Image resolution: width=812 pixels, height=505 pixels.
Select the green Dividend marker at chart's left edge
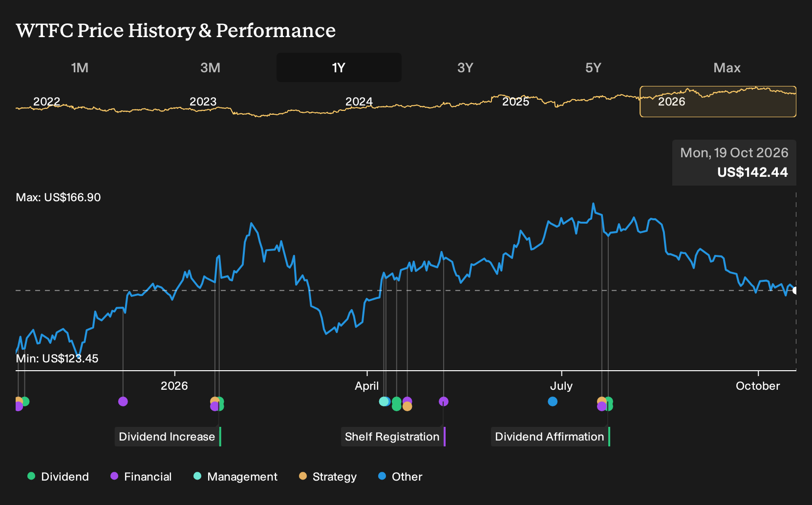click(25, 401)
